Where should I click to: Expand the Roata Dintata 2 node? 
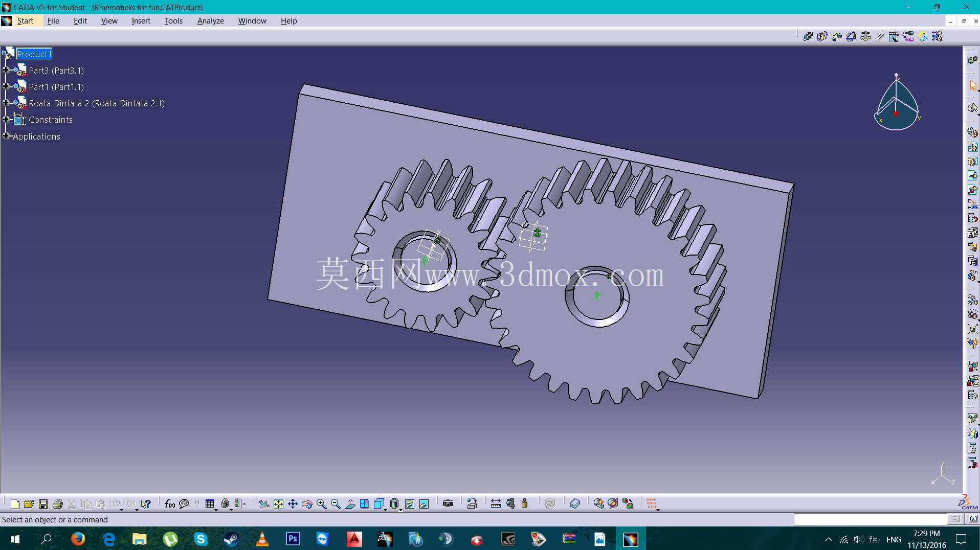coord(6,103)
